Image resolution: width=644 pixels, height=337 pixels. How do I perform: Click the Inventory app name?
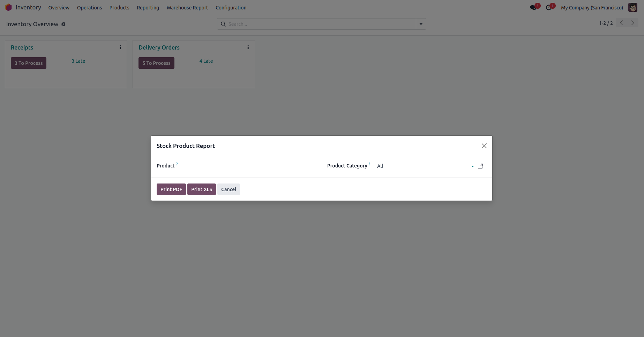28,7
